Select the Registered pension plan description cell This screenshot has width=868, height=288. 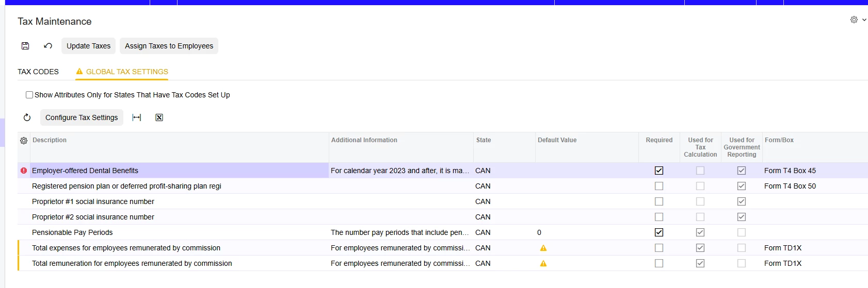179,186
